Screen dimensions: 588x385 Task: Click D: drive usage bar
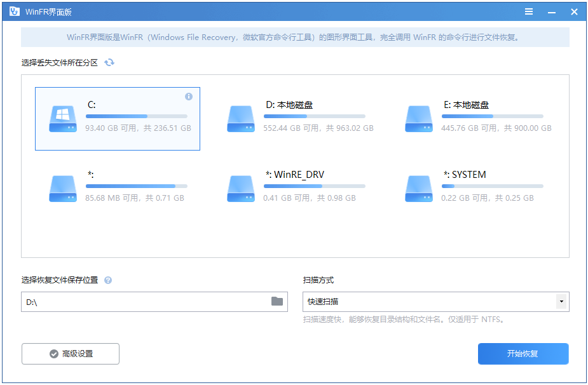coord(315,116)
